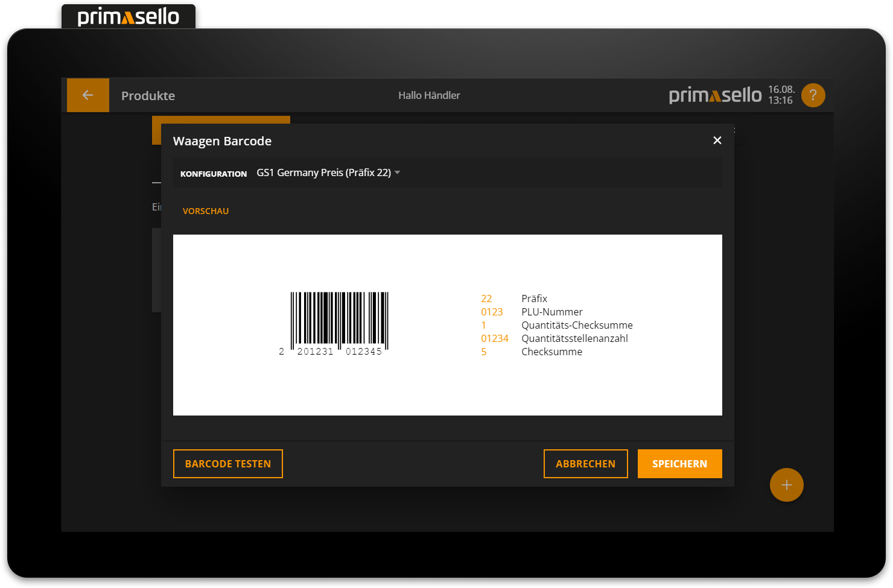Click the Quantitätsstellenanzahl value 01234
The image size is (893, 588).
click(494, 338)
